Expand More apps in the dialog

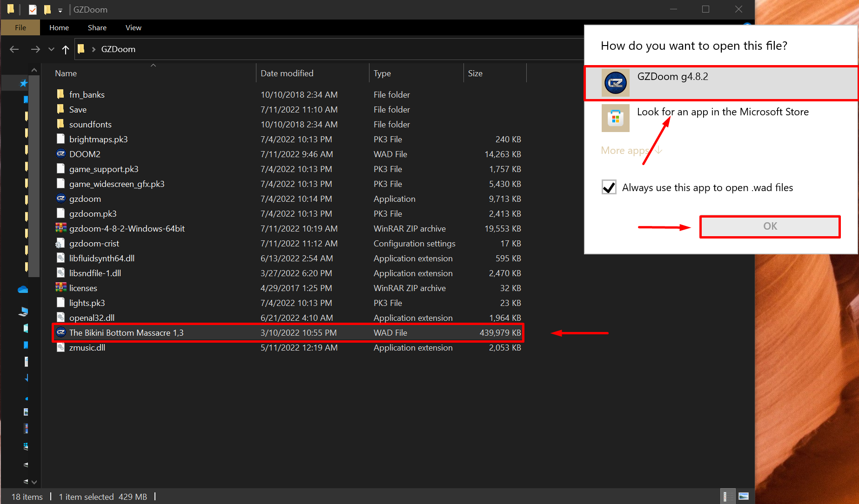631,150
